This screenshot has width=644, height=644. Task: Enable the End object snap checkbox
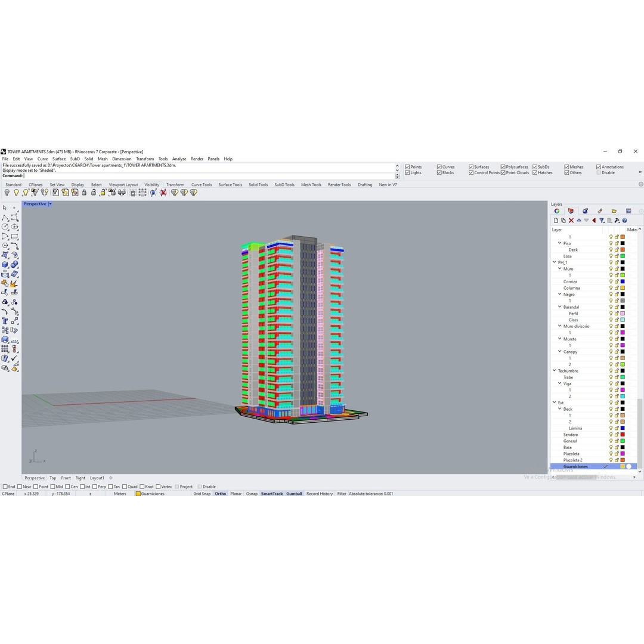coord(5,487)
